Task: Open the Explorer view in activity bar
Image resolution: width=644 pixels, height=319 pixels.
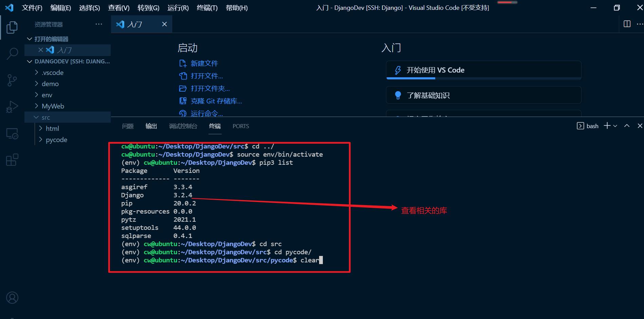Action: [x=12, y=27]
